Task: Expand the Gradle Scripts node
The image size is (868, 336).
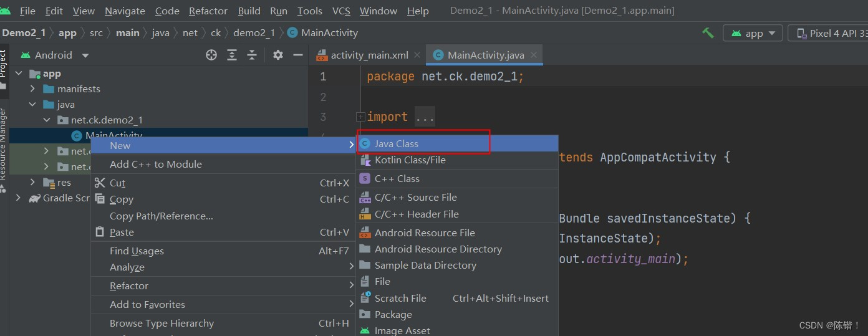Action: (x=18, y=198)
